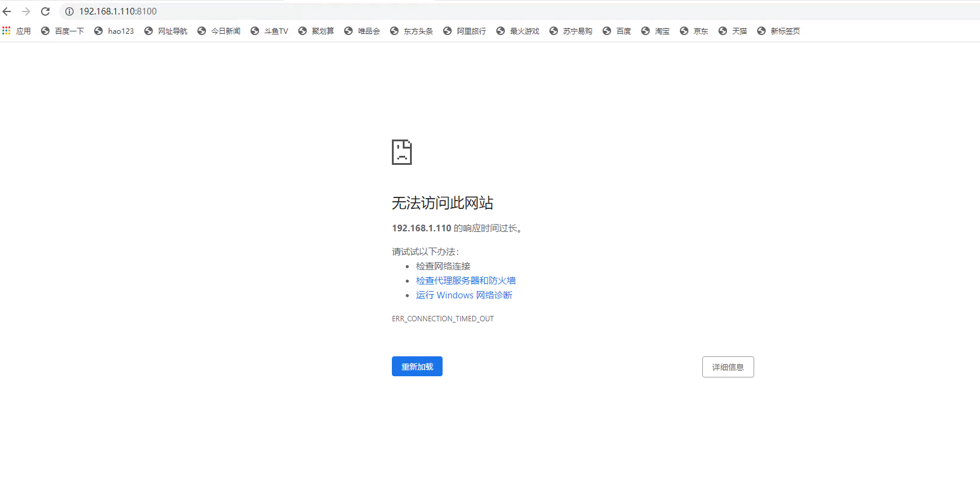Click the 检查代理服务器和防火墙 link
The width and height of the screenshot is (980, 491).
(x=466, y=280)
